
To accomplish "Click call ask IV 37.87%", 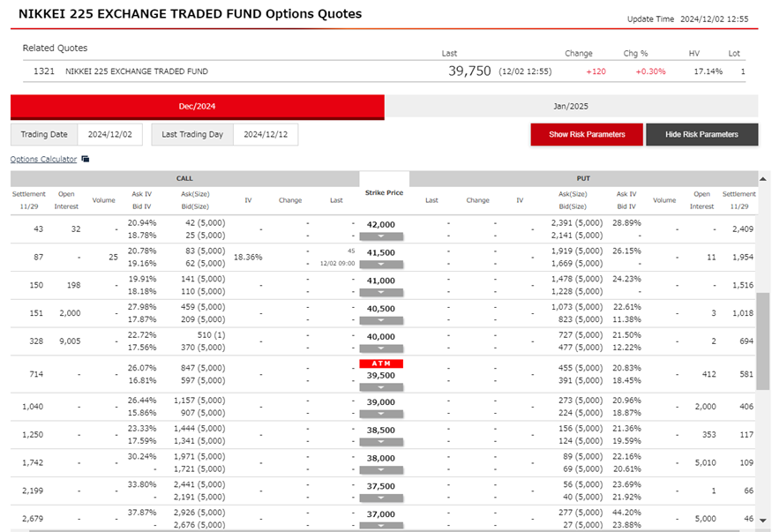I will 142,513.
